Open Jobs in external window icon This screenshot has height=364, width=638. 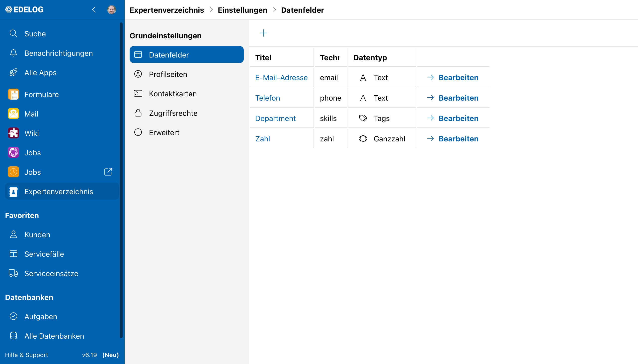[108, 172]
